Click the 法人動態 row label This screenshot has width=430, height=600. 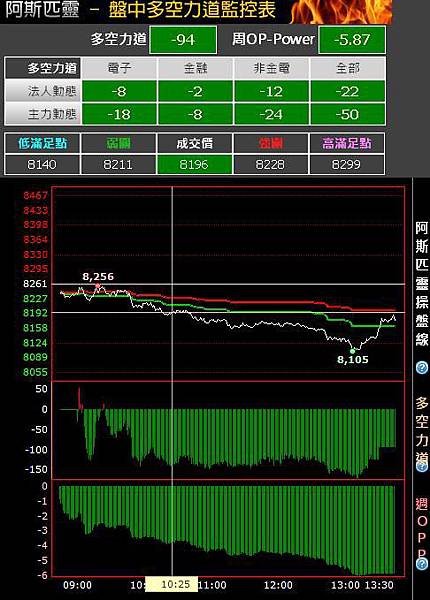[x=43, y=91]
